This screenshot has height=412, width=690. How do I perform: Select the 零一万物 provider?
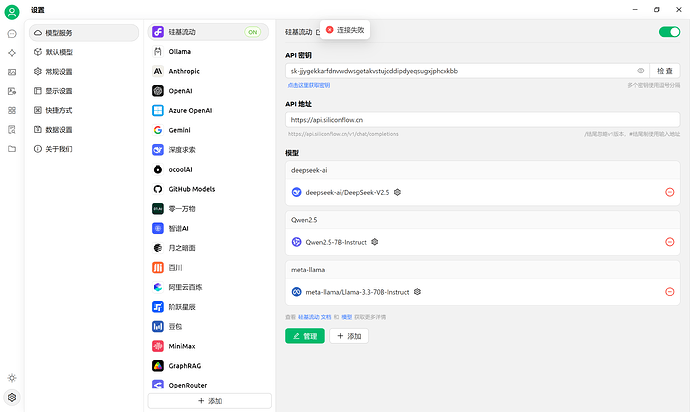click(208, 209)
